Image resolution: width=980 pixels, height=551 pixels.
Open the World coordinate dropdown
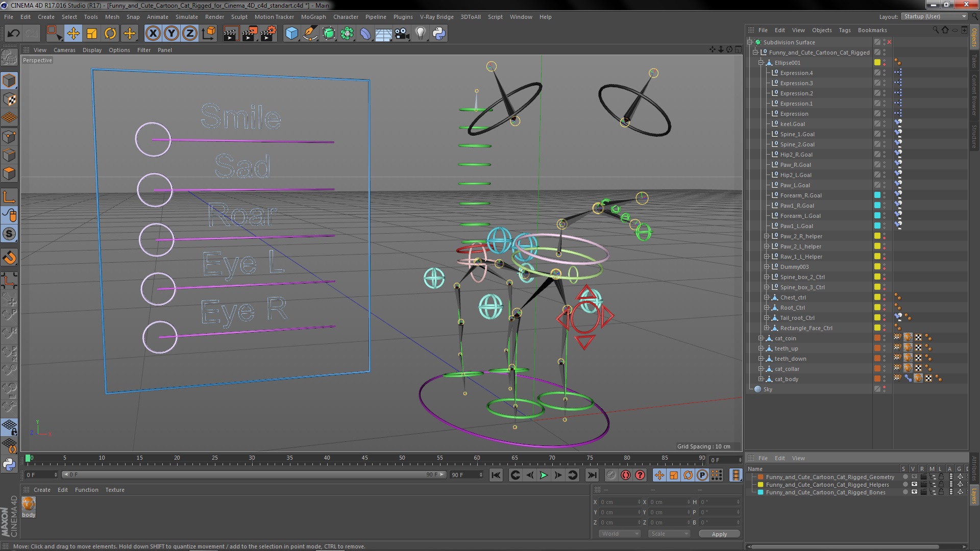pos(619,534)
